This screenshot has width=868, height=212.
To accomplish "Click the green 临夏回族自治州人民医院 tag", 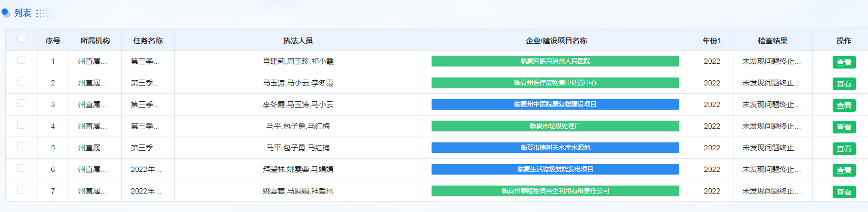I will tap(555, 61).
